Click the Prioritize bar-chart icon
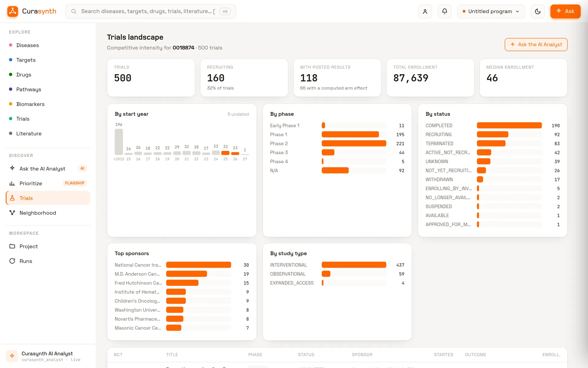The height and width of the screenshot is (368, 588). [x=12, y=183]
